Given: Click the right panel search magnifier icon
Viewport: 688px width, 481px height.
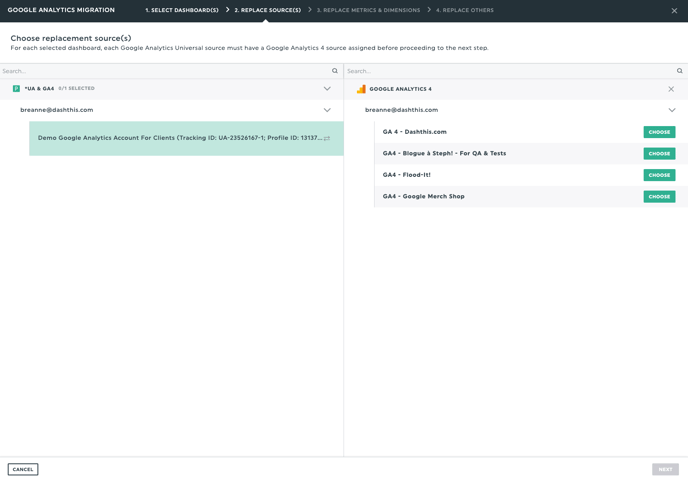Looking at the screenshot, I should [x=680, y=71].
